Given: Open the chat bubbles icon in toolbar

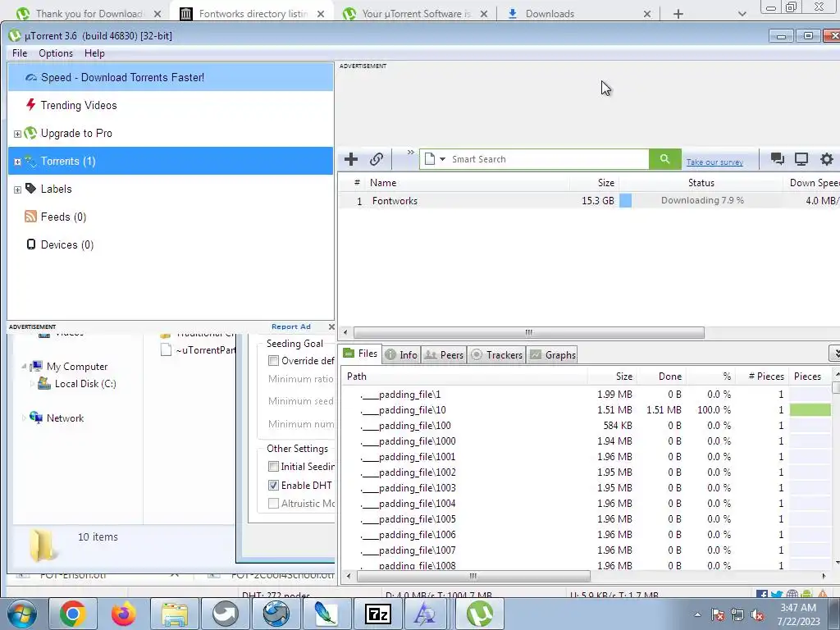Looking at the screenshot, I should click(777, 158).
